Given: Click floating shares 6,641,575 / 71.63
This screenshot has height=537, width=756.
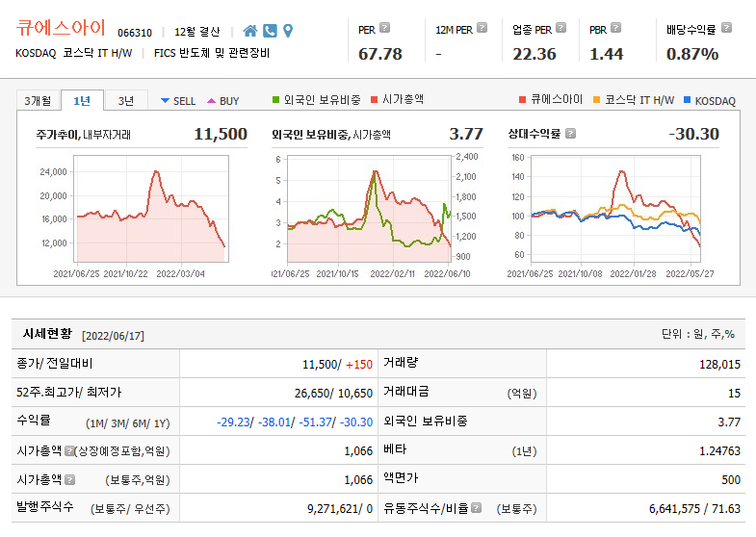Looking at the screenshot, I should pos(694,508).
